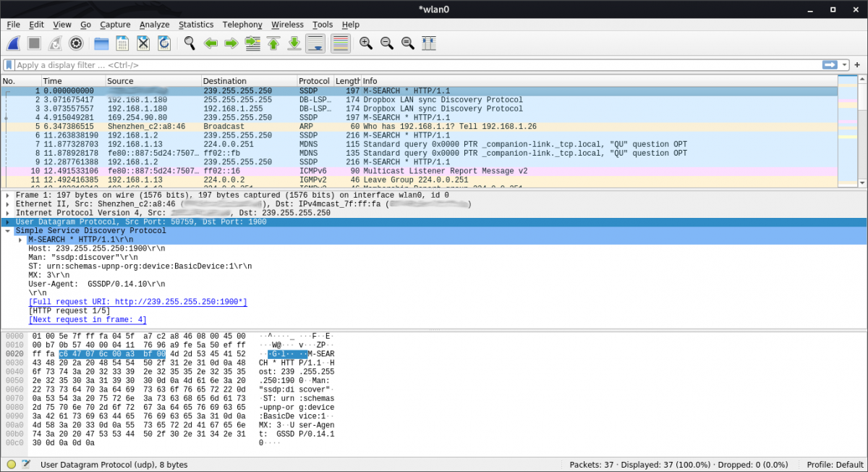Start a new live capture with the shark fin icon
This screenshot has height=472, width=868.
[x=13, y=43]
